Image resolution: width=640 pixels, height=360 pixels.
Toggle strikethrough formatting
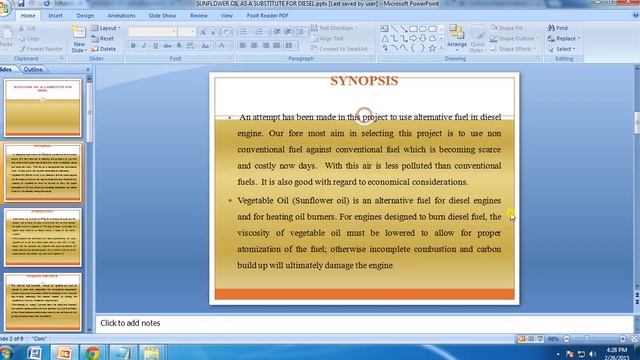tap(167, 46)
